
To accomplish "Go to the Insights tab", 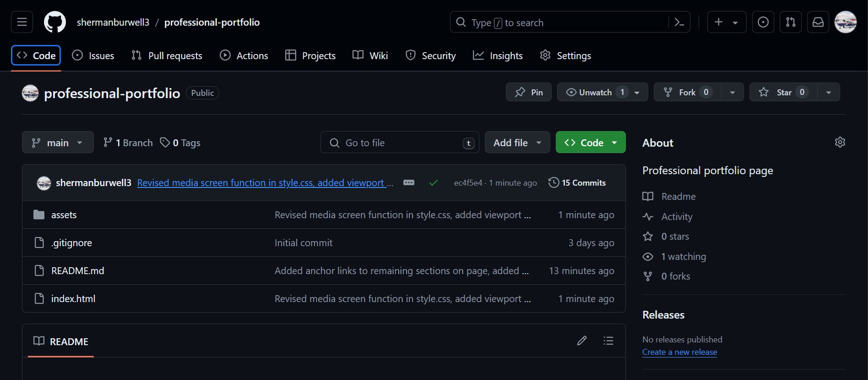I will tap(498, 55).
